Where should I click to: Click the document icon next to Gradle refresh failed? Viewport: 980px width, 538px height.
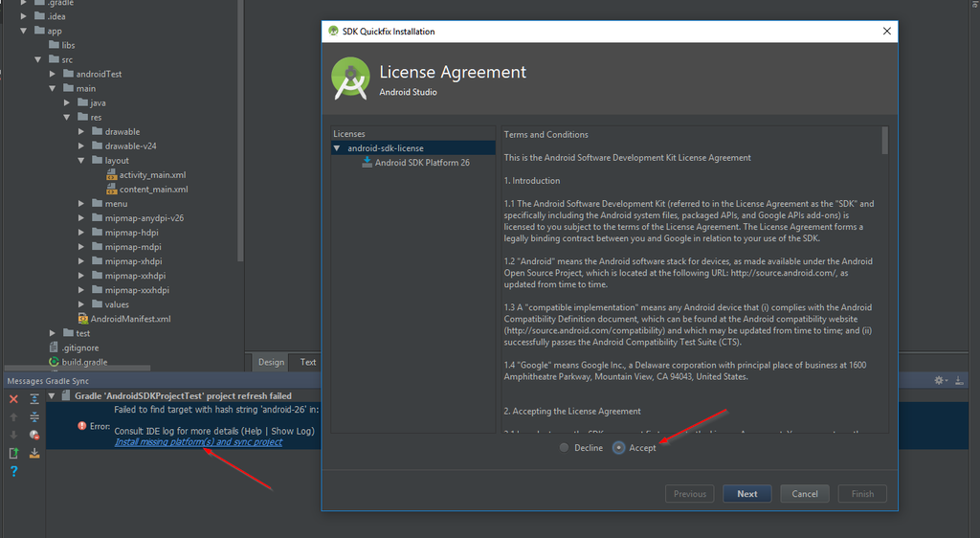(66, 395)
